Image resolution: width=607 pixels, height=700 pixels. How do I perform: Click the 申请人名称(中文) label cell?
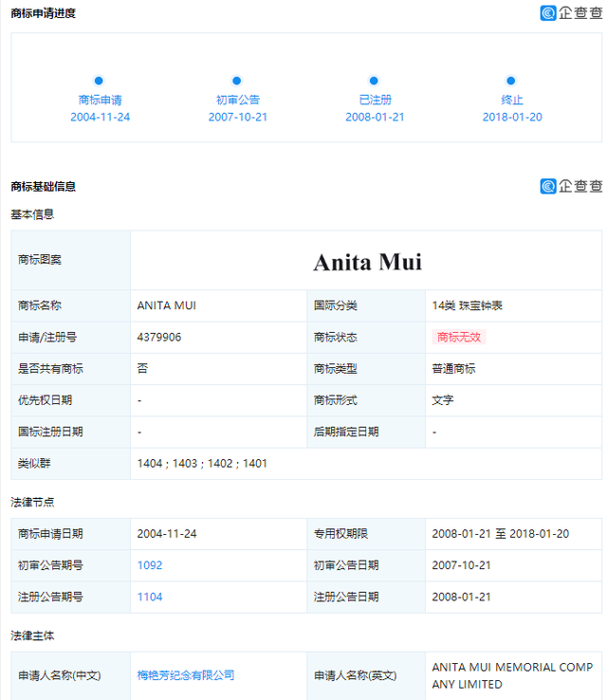70,676
